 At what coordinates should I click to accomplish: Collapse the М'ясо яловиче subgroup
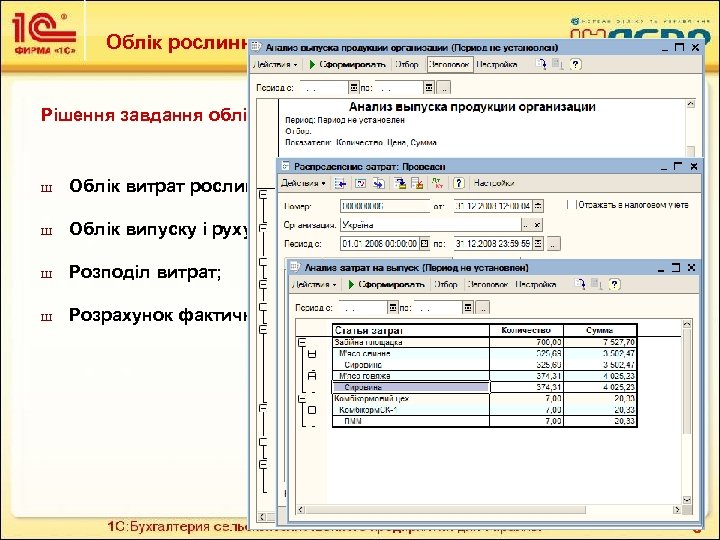312,376
